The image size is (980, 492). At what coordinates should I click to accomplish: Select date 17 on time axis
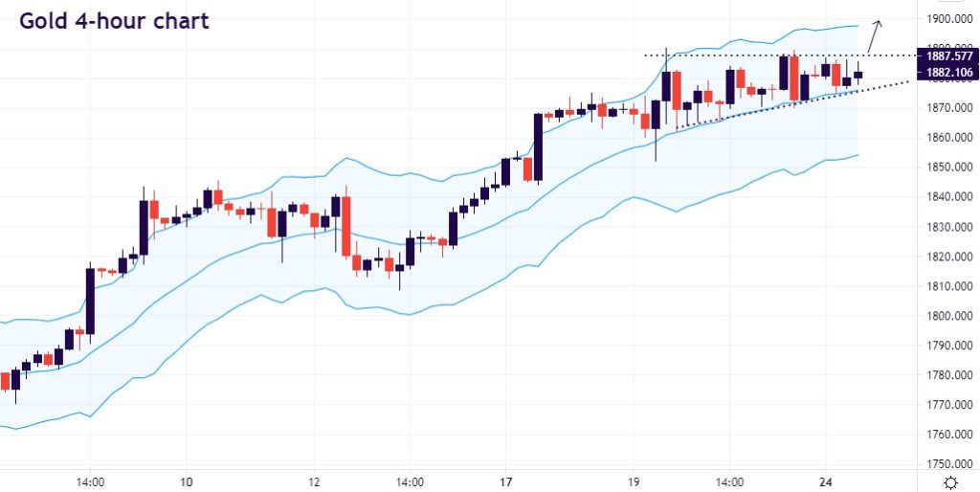tap(506, 481)
